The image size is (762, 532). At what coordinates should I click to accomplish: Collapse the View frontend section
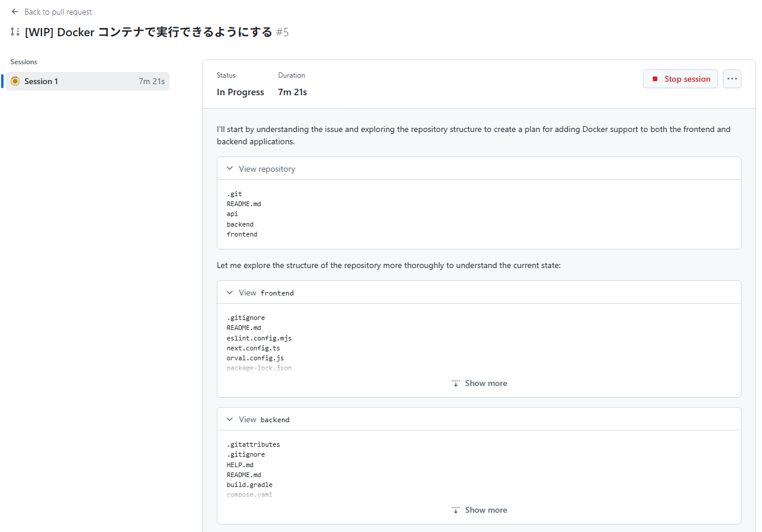coord(230,293)
